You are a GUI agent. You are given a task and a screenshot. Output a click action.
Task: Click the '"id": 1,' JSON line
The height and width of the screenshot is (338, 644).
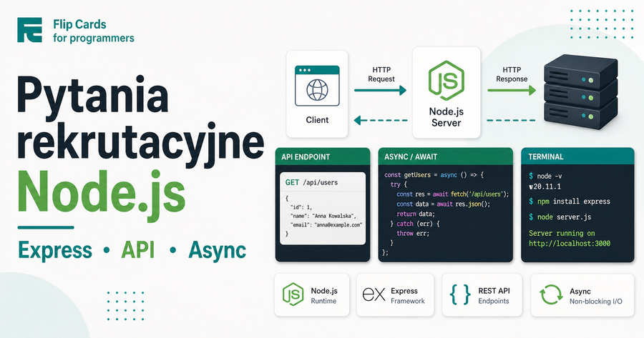coord(301,207)
